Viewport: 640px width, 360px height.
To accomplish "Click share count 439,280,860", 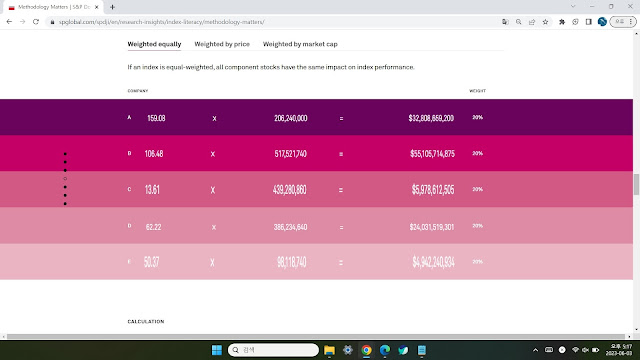I will tap(290, 190).
